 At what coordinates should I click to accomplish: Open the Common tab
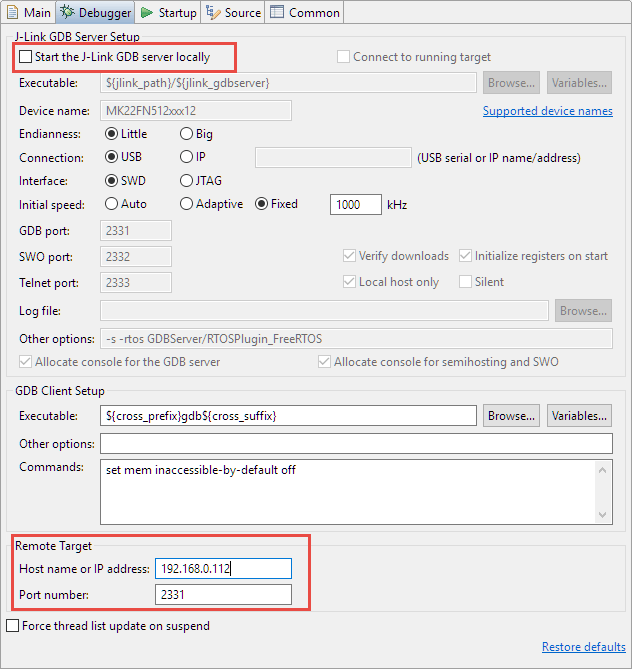click(305, 12)
